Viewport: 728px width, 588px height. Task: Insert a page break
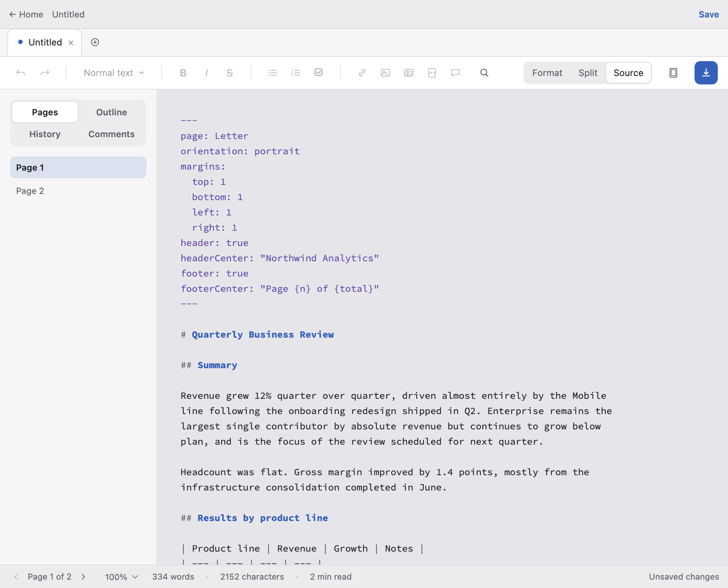click(432, 73)
